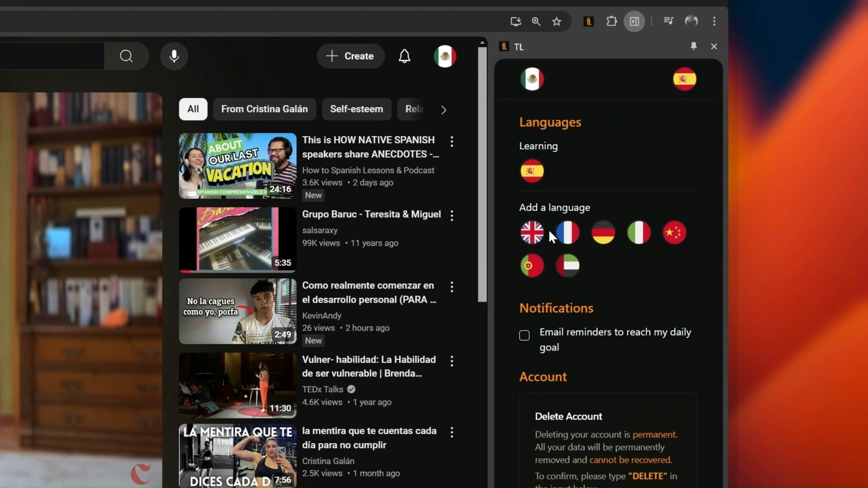Switch to the Self-esteem filter tab
The image size is (868, 488).
coord(356,109)
